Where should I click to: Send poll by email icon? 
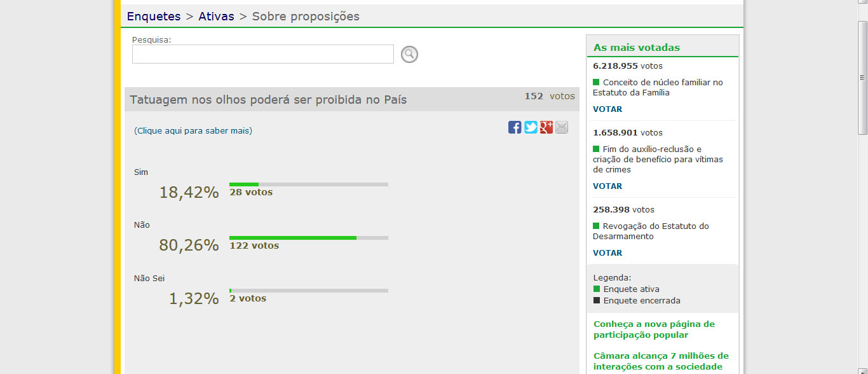(562, 127)
